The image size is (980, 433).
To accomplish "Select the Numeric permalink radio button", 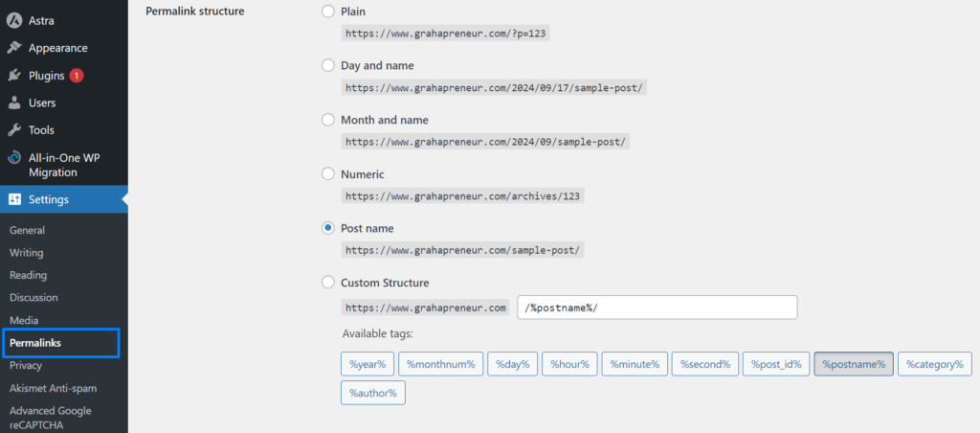I will [x=328, y=174].
